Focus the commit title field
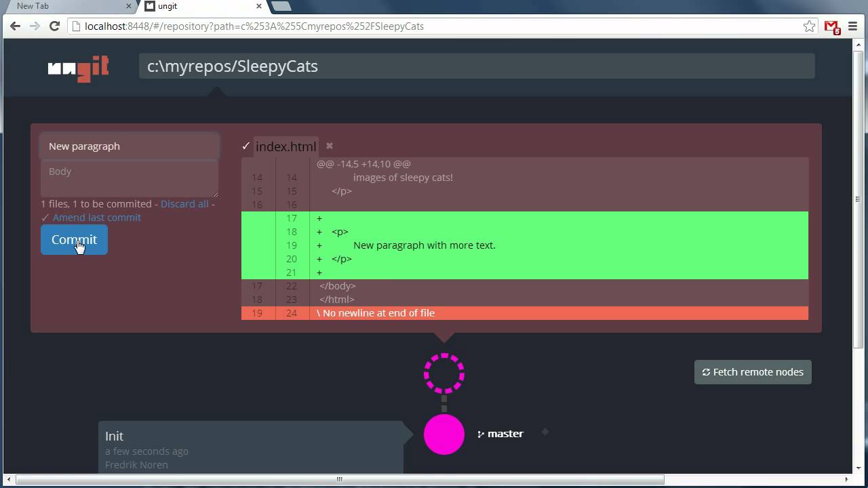This screenshot has height=488, width=868. coord(130,146)
